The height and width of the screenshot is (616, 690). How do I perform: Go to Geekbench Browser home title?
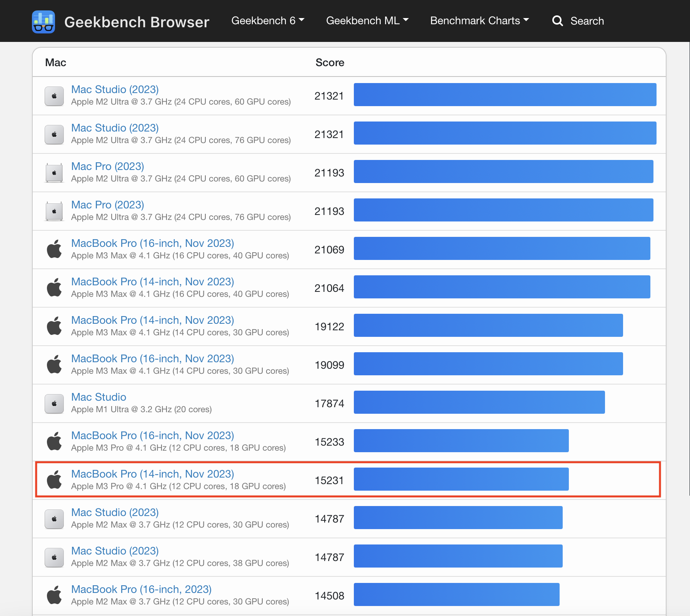pyautogui.click(x=137, y=22)
